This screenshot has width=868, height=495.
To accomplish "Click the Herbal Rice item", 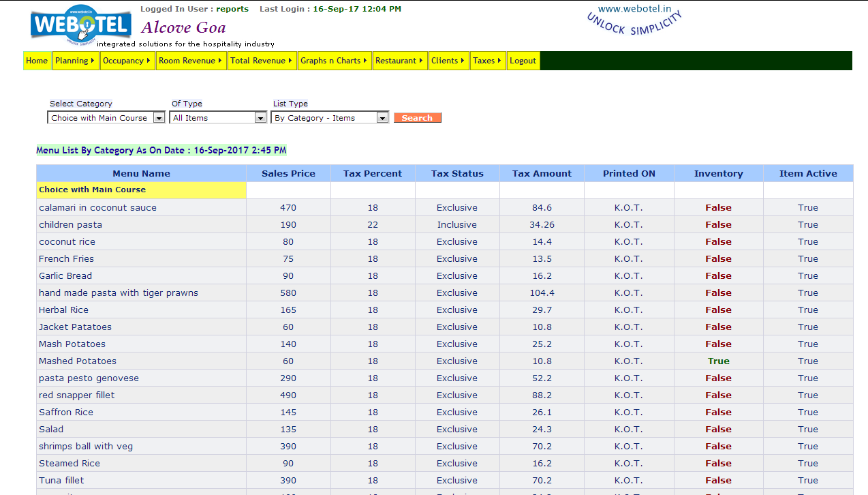I will pyautogui.click(x=63, y=310).
